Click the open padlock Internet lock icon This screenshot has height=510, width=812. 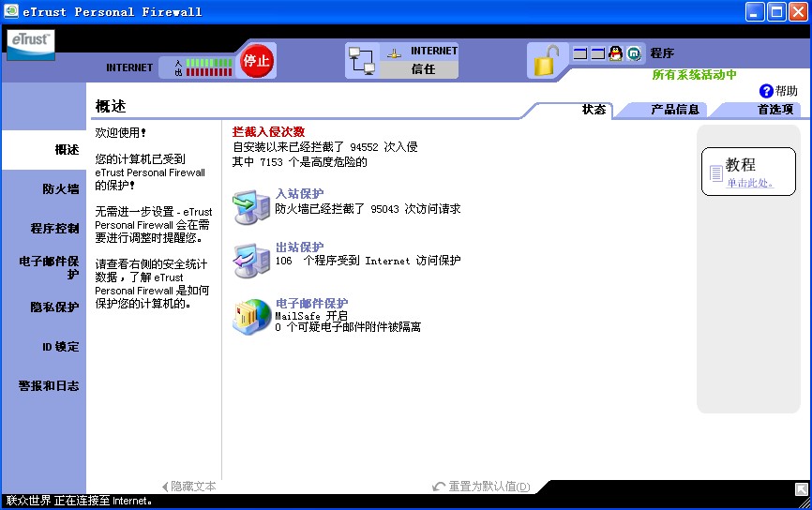[547, 60]
